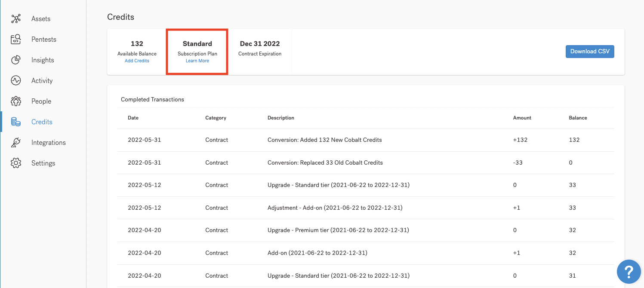Click the Amount column header
The height and width of the screenshot is (288, 644).
522,118
